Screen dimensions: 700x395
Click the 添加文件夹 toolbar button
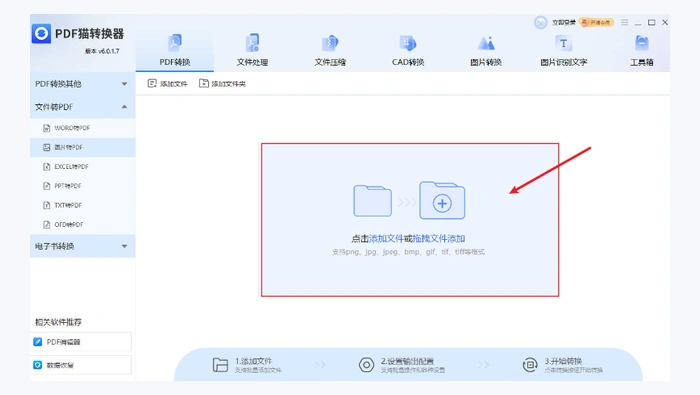pos(222,84)
